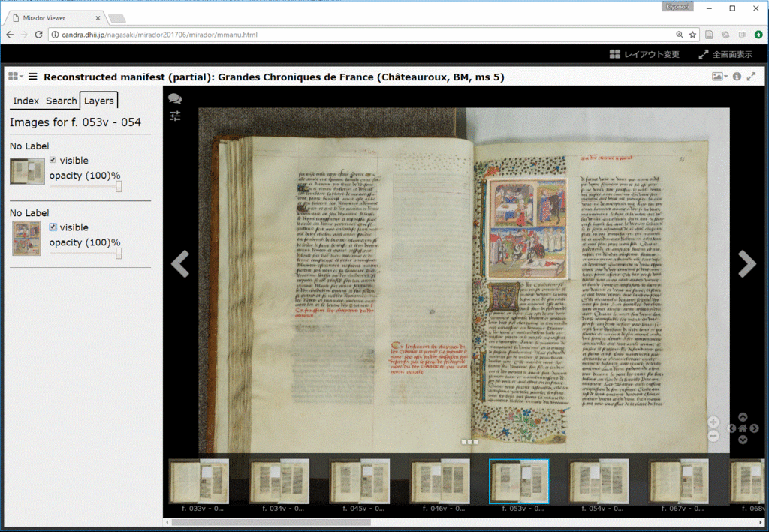Viewport: 769px width, 532px height.
Task: Zoom in with the plus icon
Action: (713, 422)
